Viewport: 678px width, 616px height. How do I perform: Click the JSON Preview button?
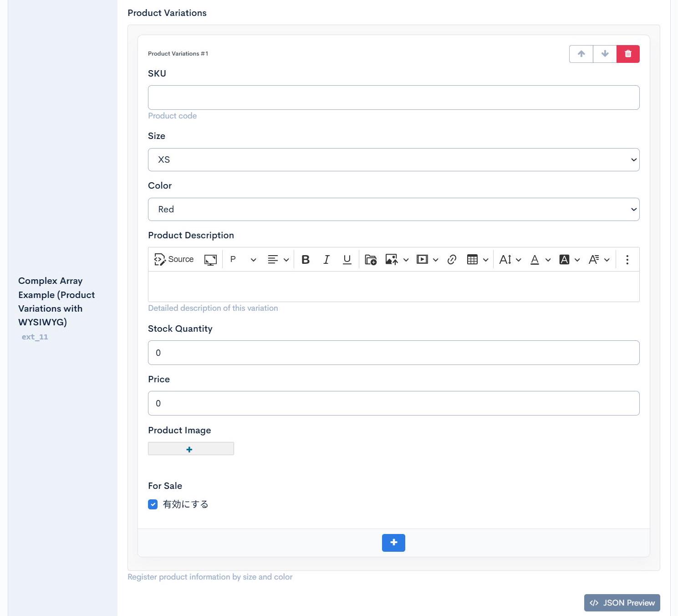point(622,603)
